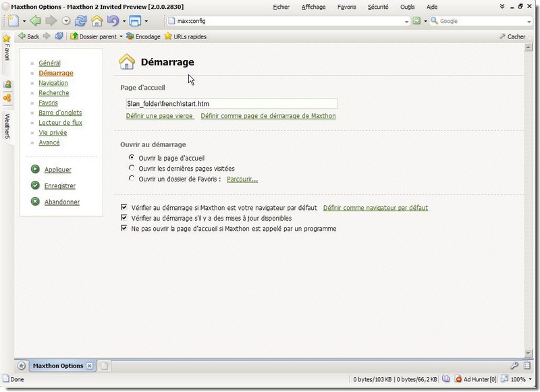Click the grey forward arrow in main toolbar
The width and height of the screenshot is (540, 392).
(51, 21)
